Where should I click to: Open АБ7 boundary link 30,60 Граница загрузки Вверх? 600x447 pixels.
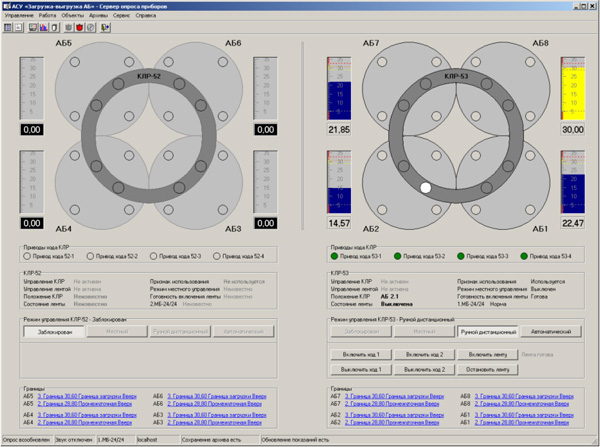click(392, 396)
